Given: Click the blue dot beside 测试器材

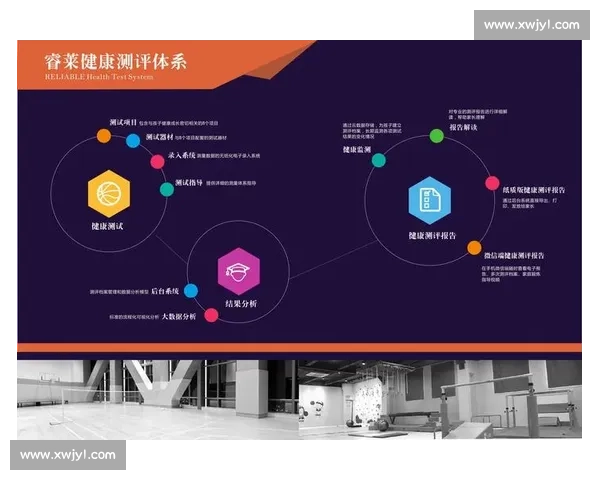Looking at the screenshot, I should pos(133,141).
